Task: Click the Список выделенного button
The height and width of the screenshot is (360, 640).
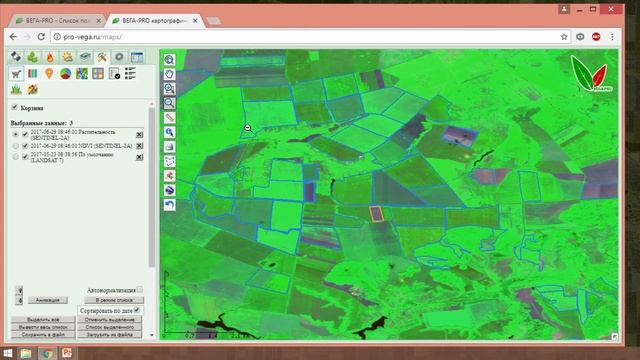Action: tap(110, 327)
